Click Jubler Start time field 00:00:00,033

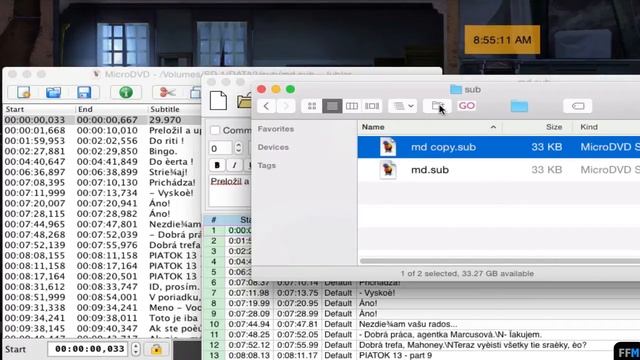pos(89,349)
